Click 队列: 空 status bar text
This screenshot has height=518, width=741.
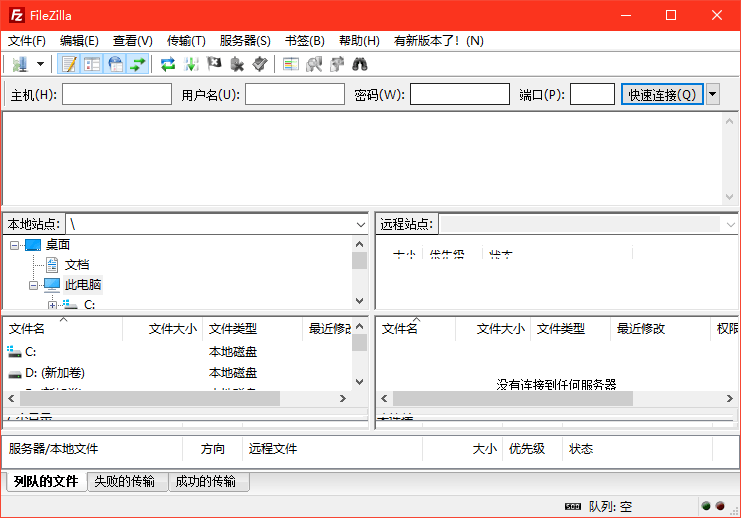click(x=610, y=507)
